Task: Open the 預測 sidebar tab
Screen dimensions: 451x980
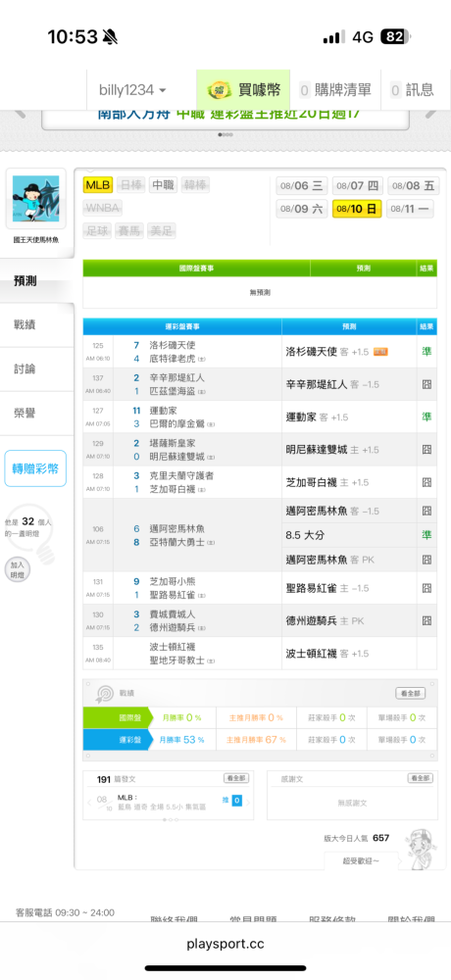Action: (37, 281)
